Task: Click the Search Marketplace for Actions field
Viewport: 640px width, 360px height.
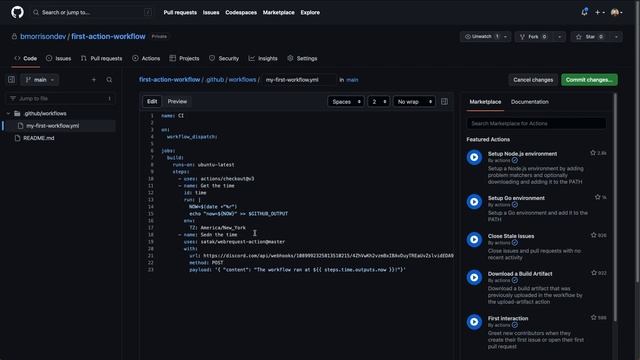Action: (x=536, y=123)
